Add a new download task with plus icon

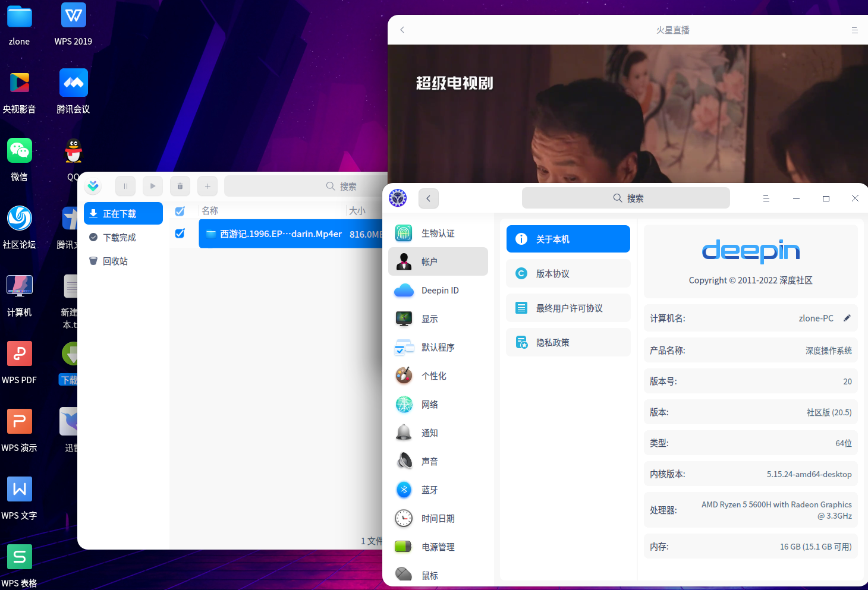point(207,186)
